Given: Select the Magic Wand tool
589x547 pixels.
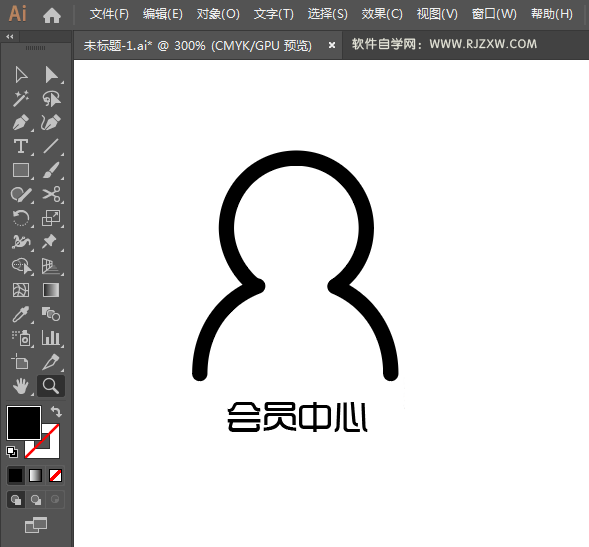Looking at the screenshot, I should (x=21, y=98).
